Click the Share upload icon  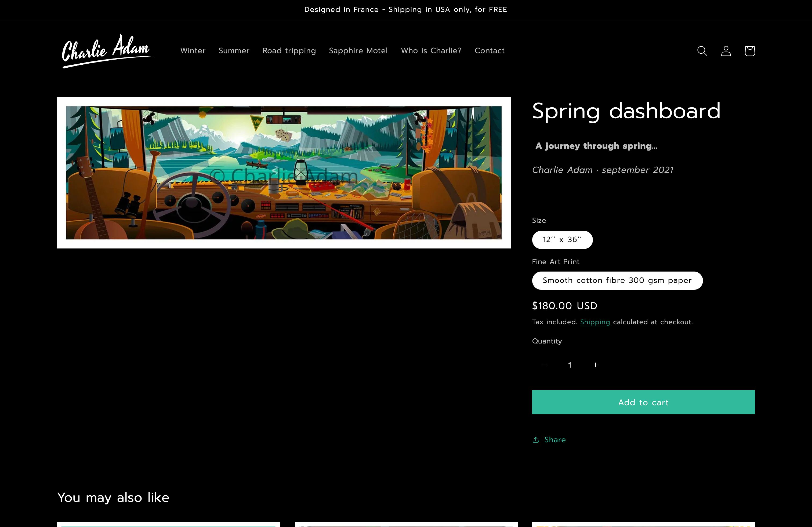[x=536, y=440]
